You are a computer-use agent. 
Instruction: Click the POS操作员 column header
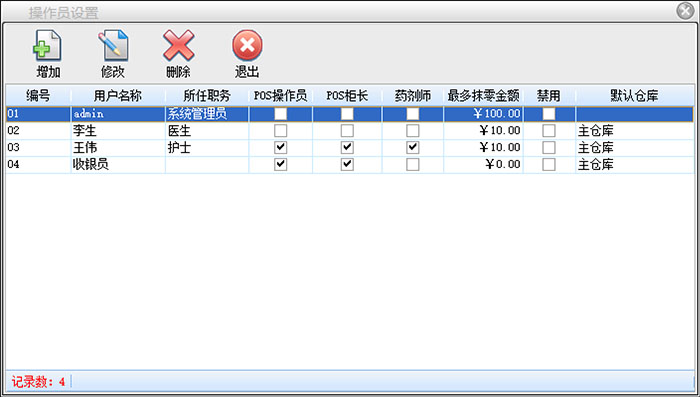[280, 96]
